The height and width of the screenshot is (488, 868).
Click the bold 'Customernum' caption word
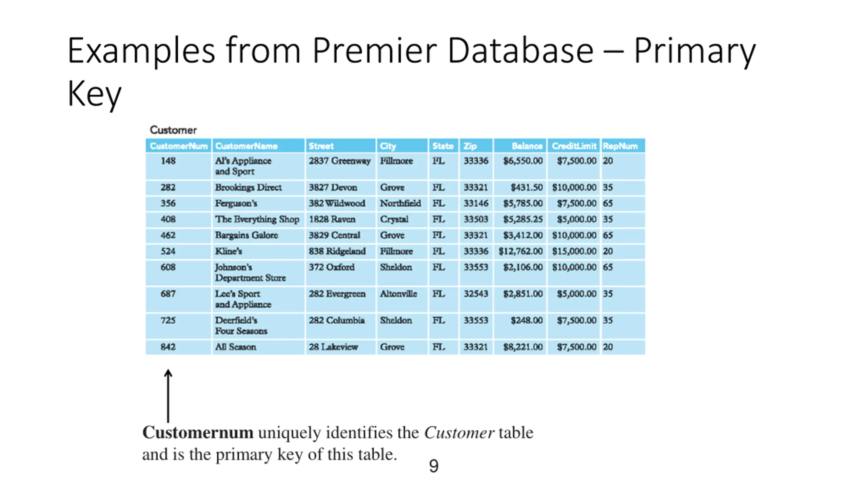(198, 433)
